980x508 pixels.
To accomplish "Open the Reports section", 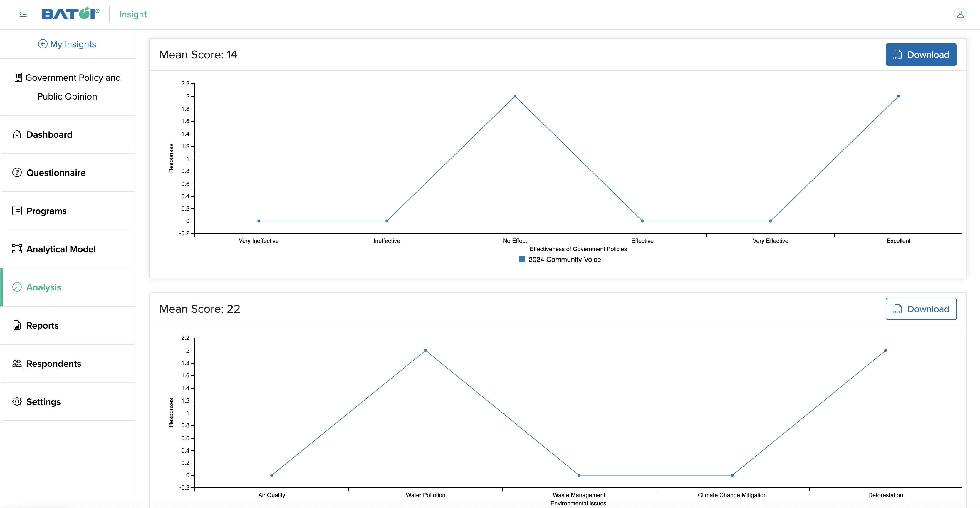I will [67, 325].
